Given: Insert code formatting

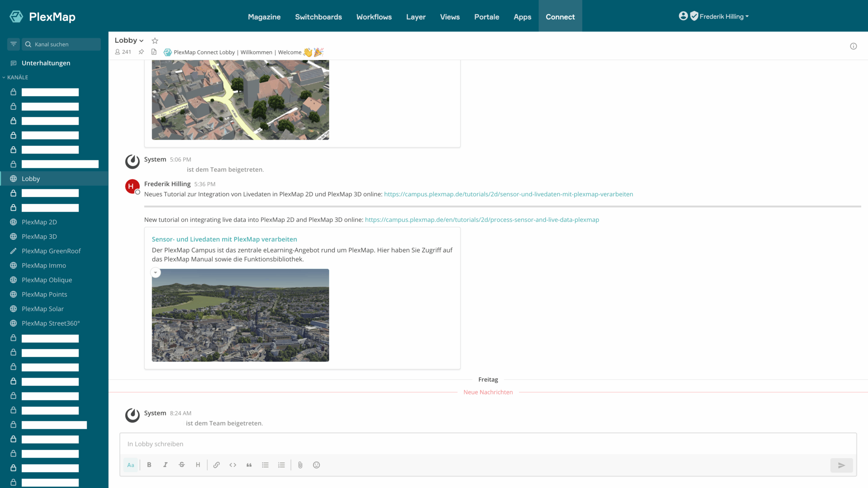Looking at the screenshot, I should [x=233, y=465].
